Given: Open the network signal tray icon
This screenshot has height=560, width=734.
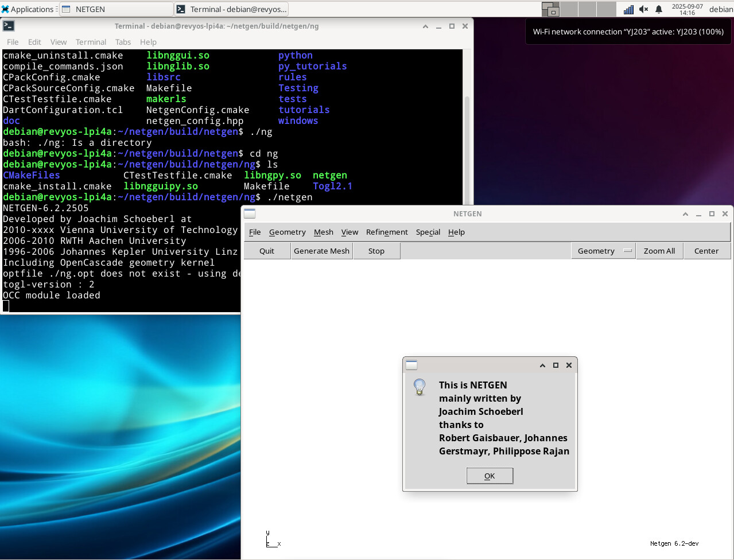Looking at the screenshot, I should 628,9.
